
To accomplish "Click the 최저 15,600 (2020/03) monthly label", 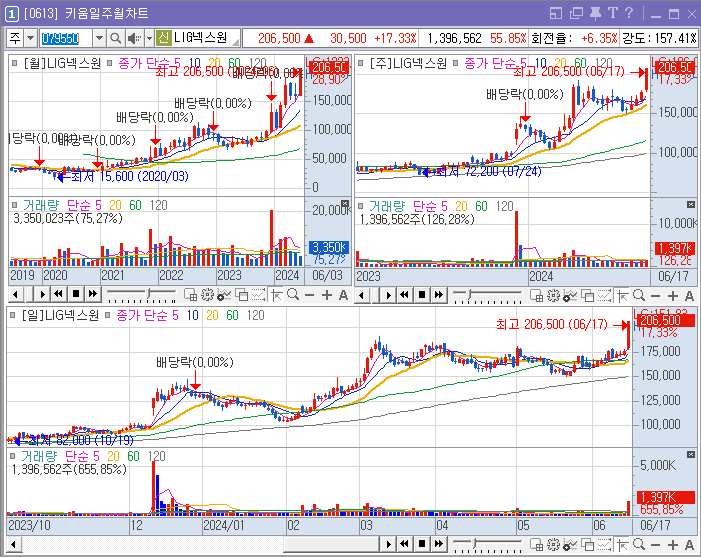I will pyautogui.click(x=130, y=176).
